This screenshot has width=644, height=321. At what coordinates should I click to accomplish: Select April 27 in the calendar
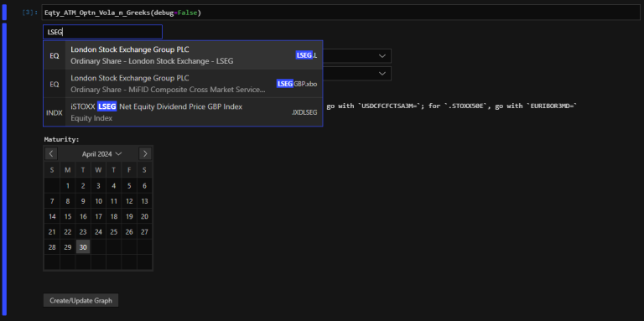pos(144,232)
